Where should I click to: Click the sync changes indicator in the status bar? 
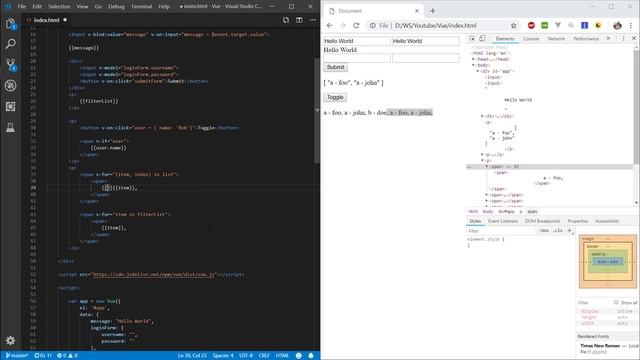[43, 356]
